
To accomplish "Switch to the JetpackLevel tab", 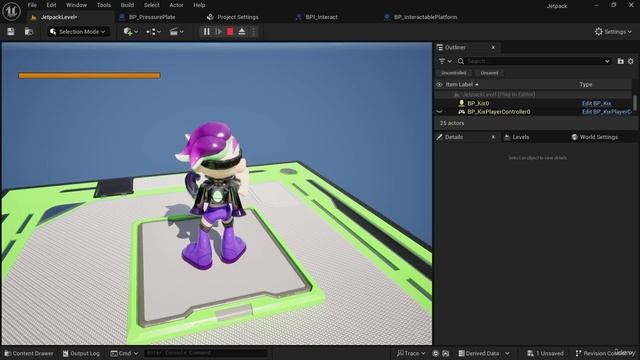I will tap(59, 17).
